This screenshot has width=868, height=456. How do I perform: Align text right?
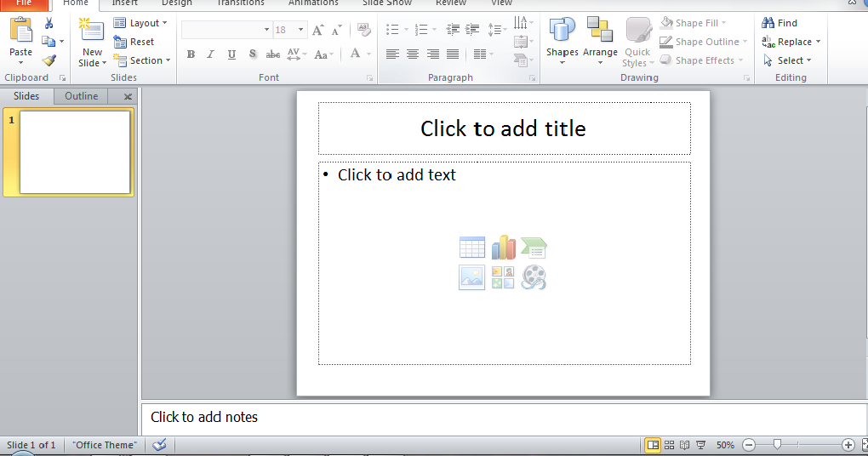coord(433,54)
